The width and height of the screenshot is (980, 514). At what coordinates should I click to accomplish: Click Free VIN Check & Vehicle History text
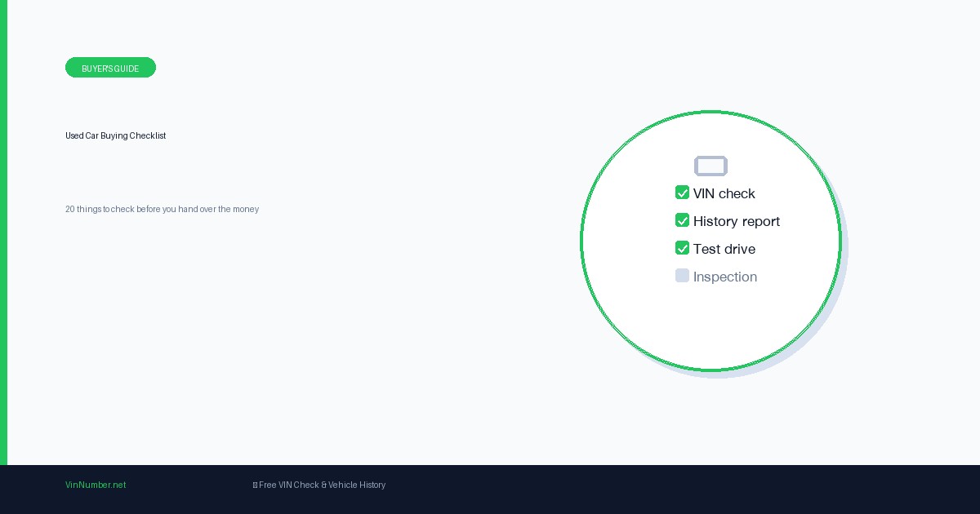(x=322, y=485)
